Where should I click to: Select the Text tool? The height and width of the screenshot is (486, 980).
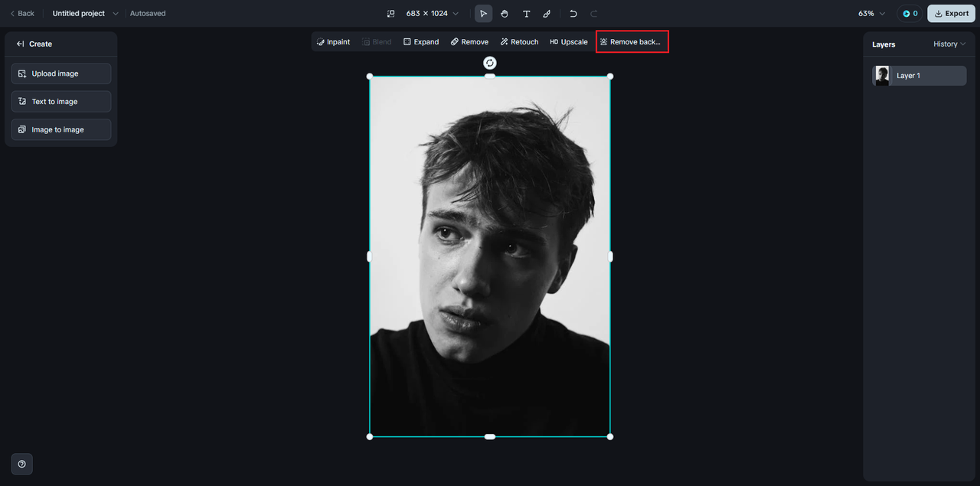tap(526, 14)
